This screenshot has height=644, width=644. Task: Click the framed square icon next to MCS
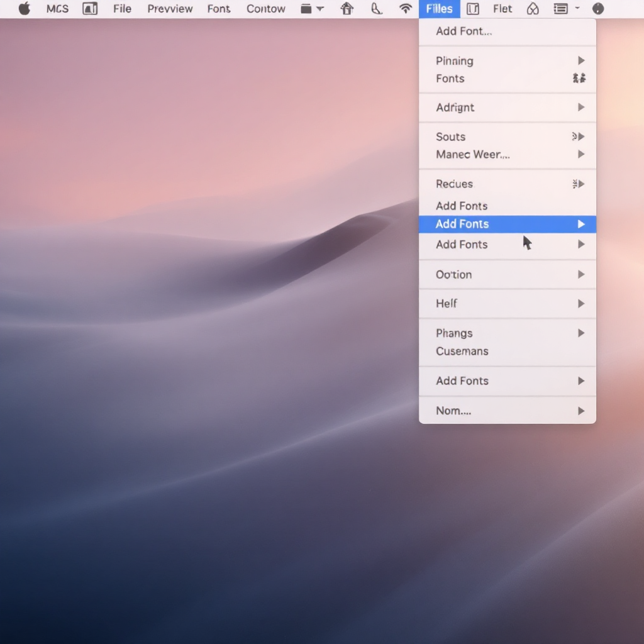pyautogui.click(x=90, y=9)
